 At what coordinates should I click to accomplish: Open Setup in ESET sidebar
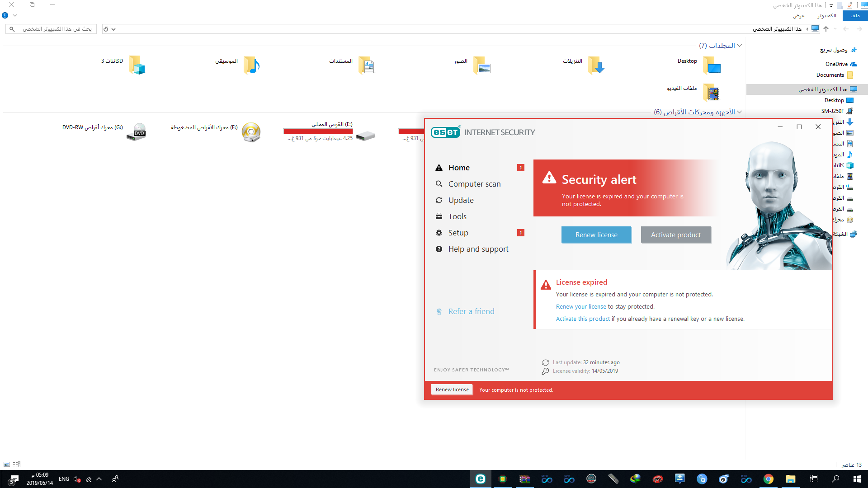(458, 233)
